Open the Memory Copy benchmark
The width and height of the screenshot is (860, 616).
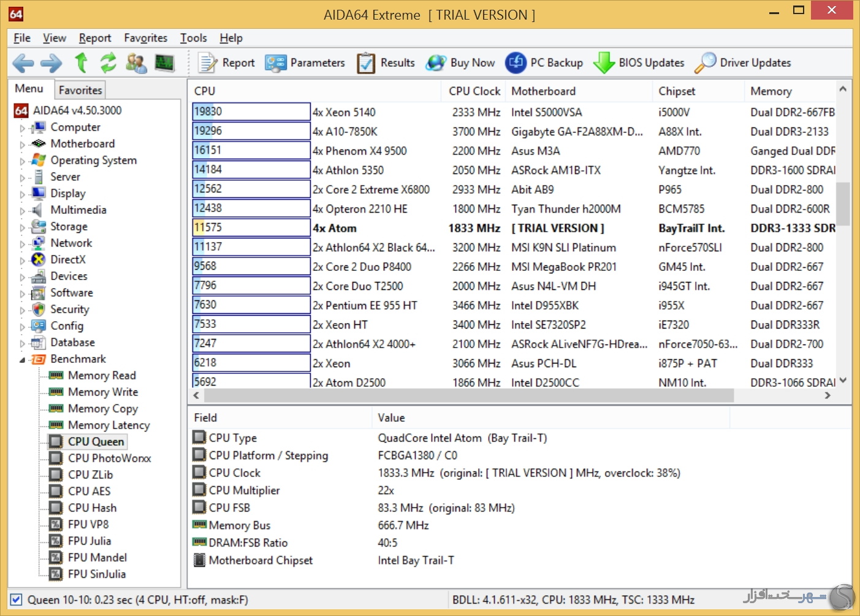pos(103,408)
